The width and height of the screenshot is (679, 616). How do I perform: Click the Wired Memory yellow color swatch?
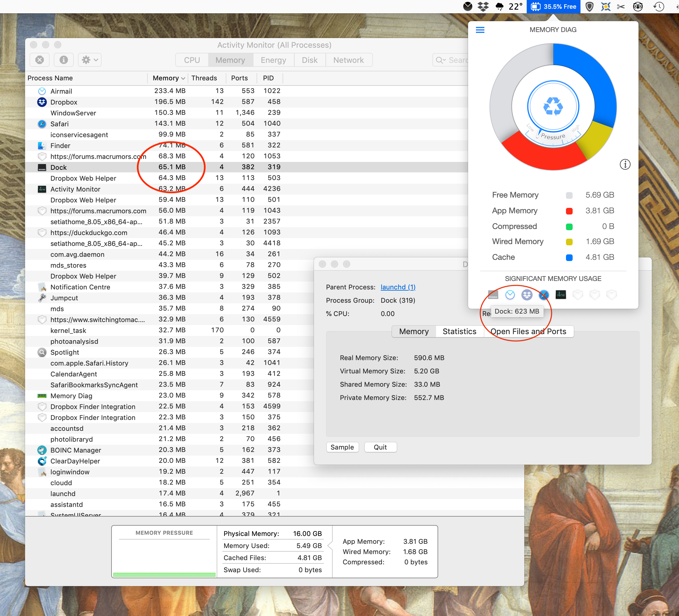[x=569, y=242]
